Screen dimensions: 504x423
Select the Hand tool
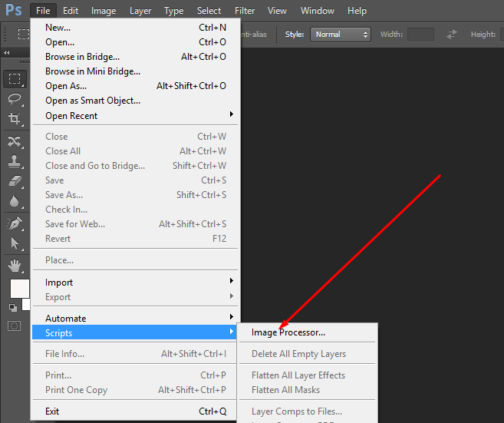pos(15,266)
